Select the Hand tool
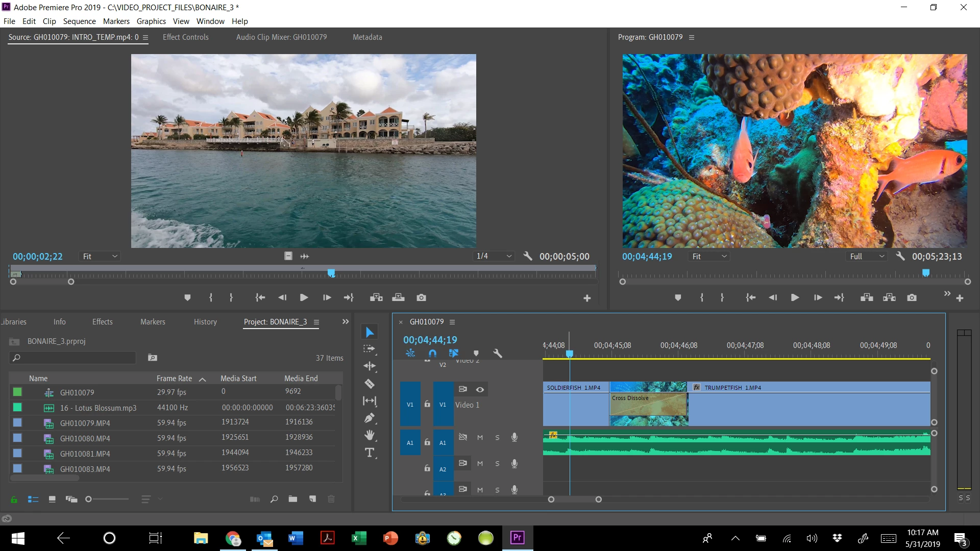980x551 pixels. click(370, 436)
